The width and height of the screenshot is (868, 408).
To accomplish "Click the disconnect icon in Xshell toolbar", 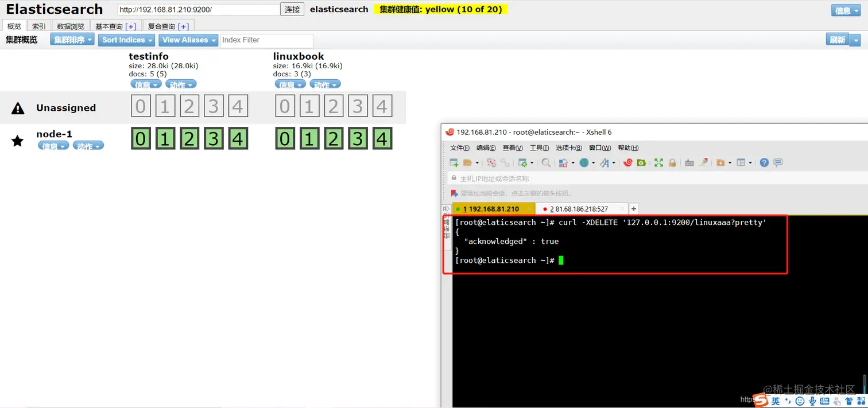I will [x=491, y=163].
